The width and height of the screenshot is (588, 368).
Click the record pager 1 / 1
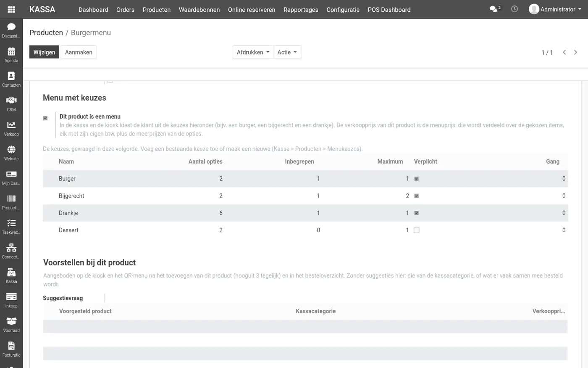tap(547, 53)
